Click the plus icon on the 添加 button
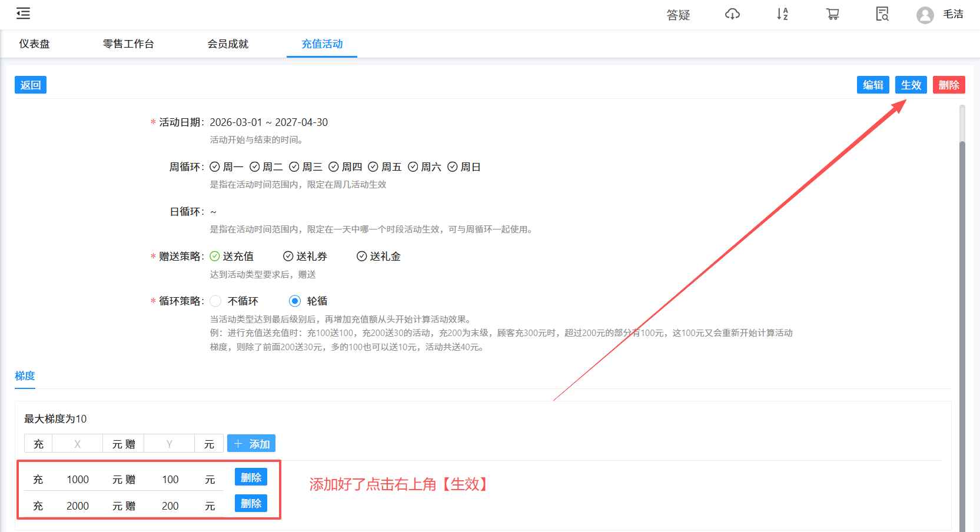This screenshot has height=532, width=980. coord(238,443)
